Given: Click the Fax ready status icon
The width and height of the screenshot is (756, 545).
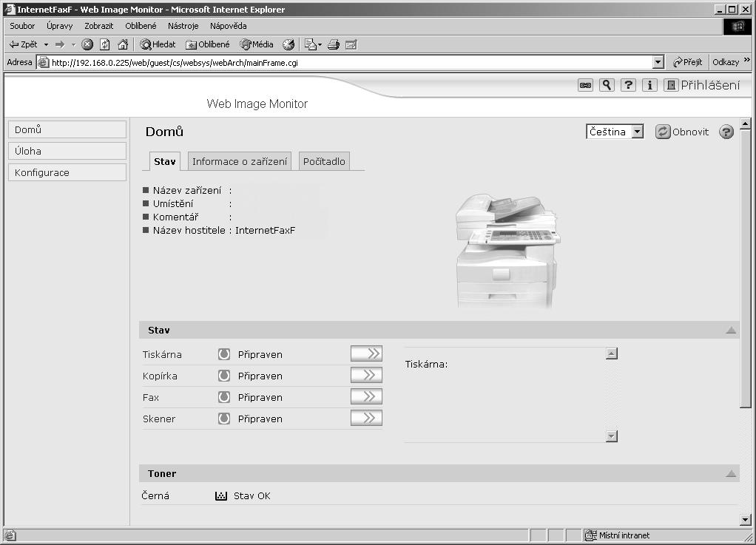Looking at the screenshot, I should (x=223, y=397).
